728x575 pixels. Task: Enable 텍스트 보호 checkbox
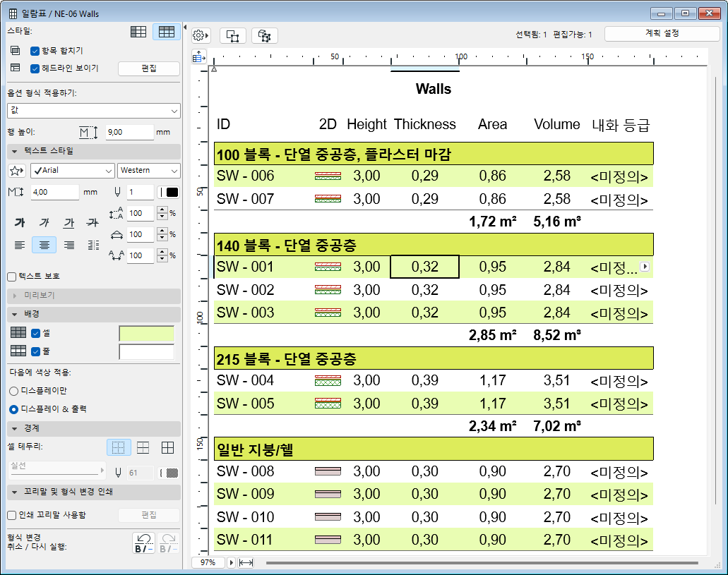point(12,277)
